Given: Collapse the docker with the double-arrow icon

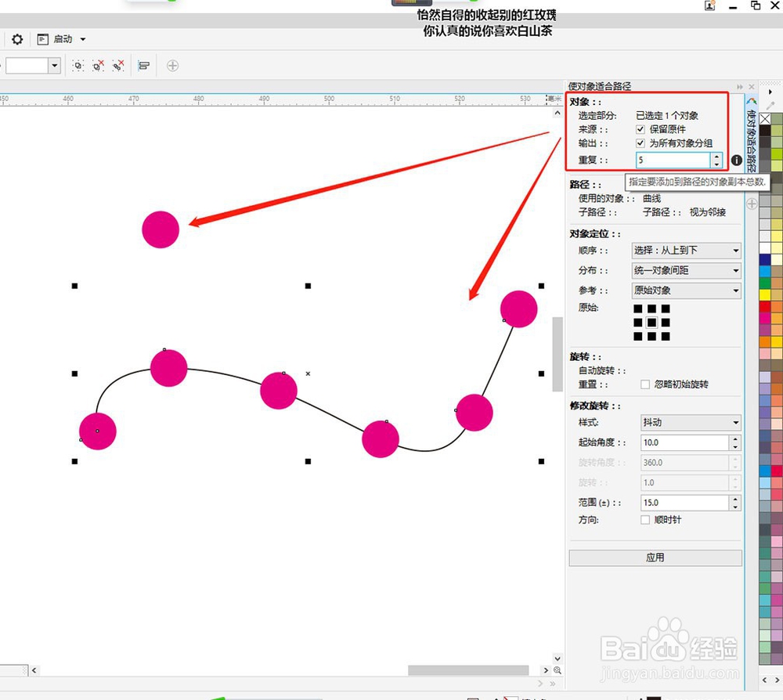Looking at the screenshot, I should coord(740,86).
